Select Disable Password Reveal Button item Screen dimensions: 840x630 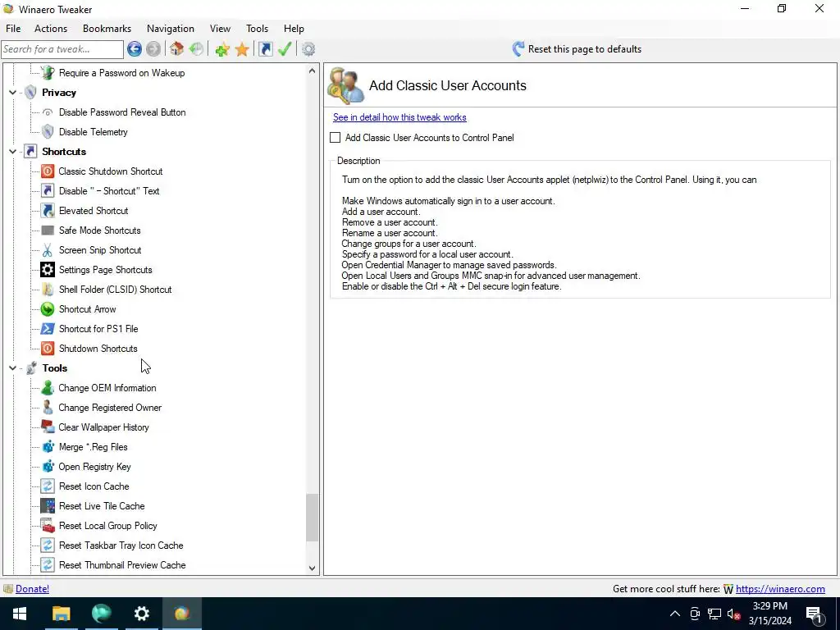(122, 112)
